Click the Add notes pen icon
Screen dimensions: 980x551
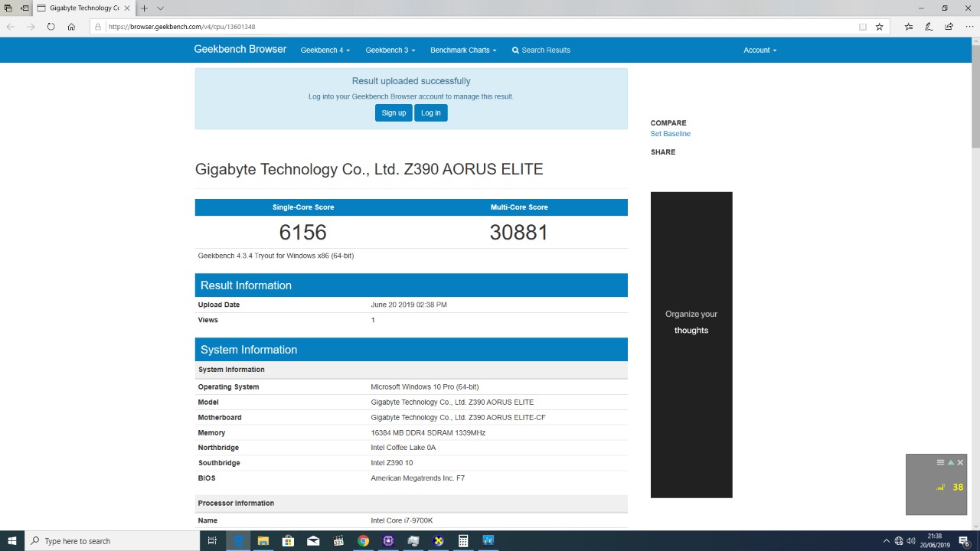[x=929, y=27]
